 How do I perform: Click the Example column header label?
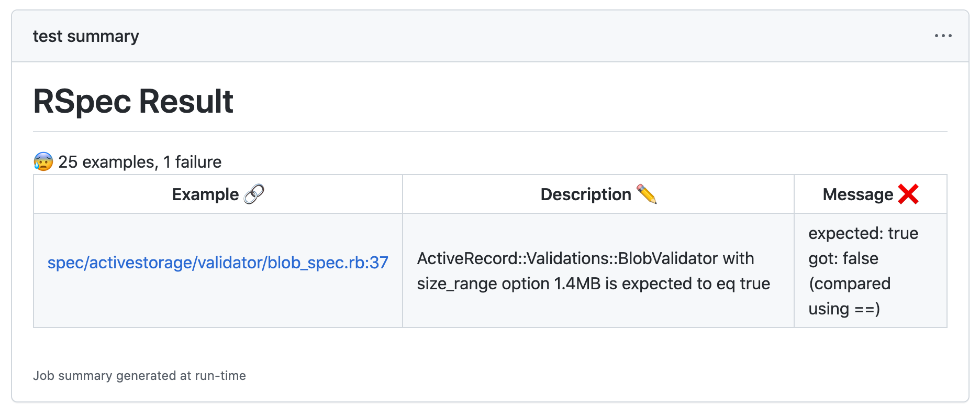pos(205,194)
